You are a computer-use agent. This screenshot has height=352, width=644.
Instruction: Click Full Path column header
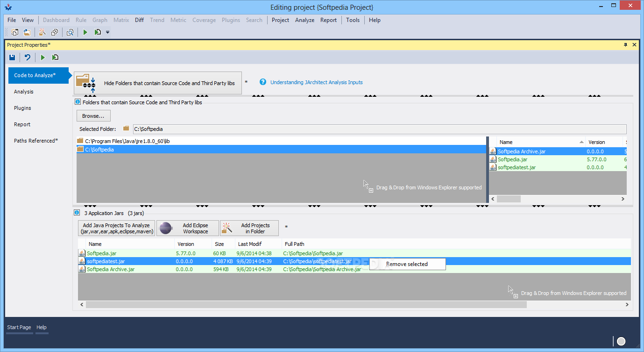[x=456, y=244]
